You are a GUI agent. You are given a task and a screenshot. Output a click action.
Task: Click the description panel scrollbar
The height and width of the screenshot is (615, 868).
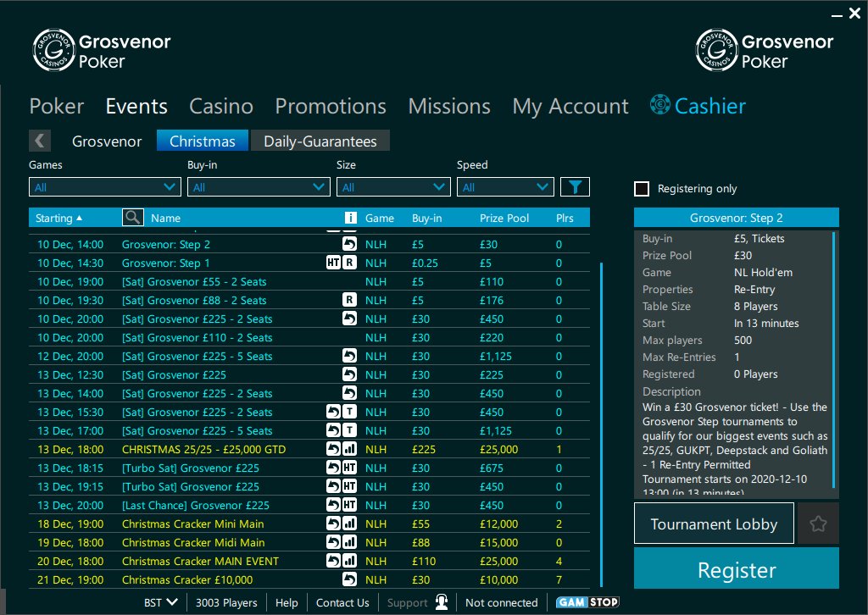pos(834,359)
